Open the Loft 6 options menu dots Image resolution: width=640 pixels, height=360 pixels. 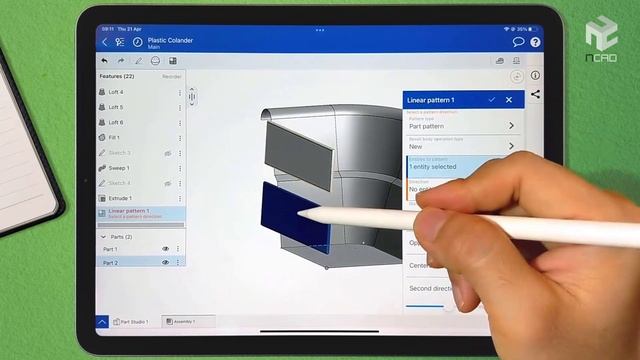click(x=180, y=123)
